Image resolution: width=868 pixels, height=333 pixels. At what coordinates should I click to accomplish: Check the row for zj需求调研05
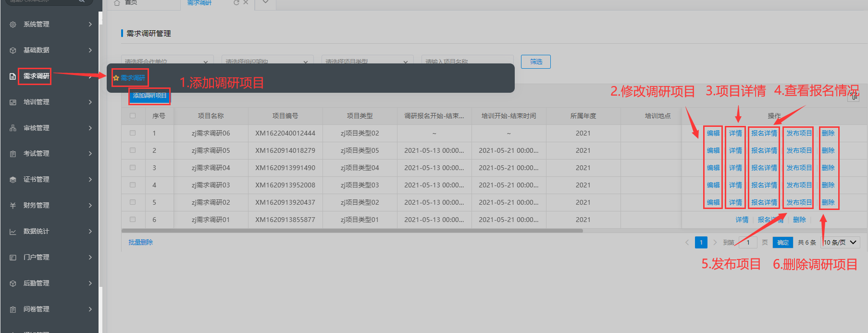point(133,150)
